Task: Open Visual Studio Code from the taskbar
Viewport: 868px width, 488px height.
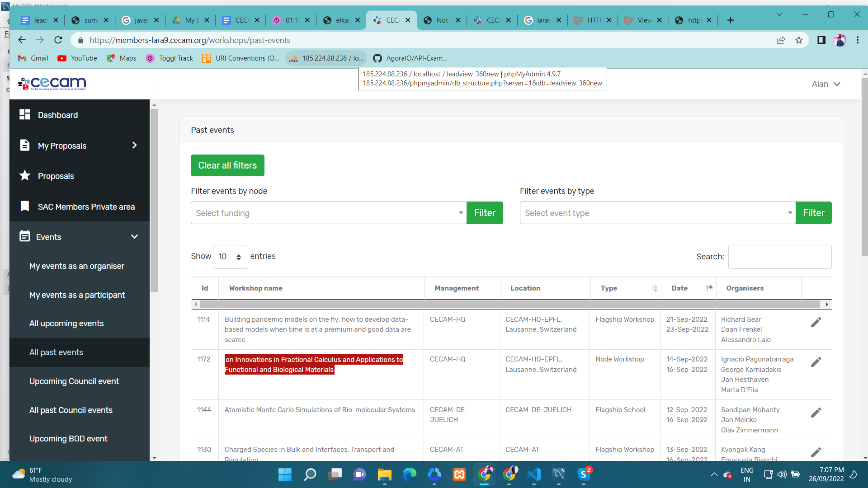Action: [x=533, y=474]
